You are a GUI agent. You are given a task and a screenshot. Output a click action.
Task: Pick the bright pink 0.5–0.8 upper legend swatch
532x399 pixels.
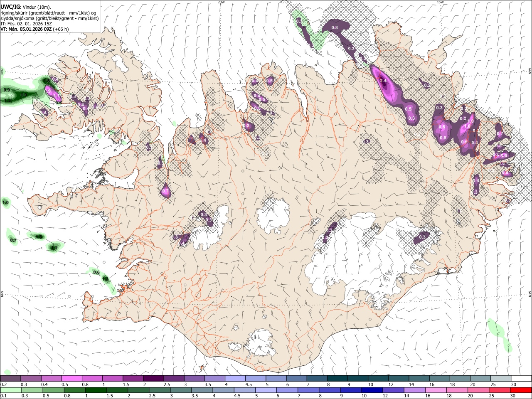71,379
